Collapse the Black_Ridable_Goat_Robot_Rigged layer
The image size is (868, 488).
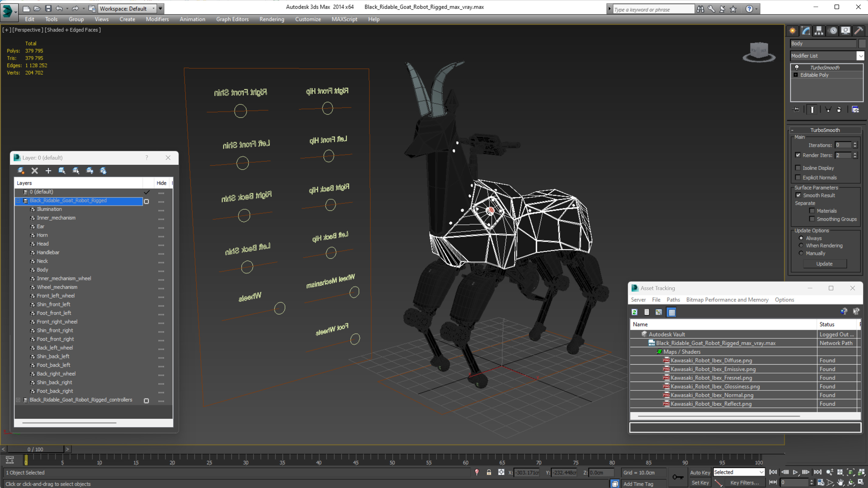tap(18, 200)
